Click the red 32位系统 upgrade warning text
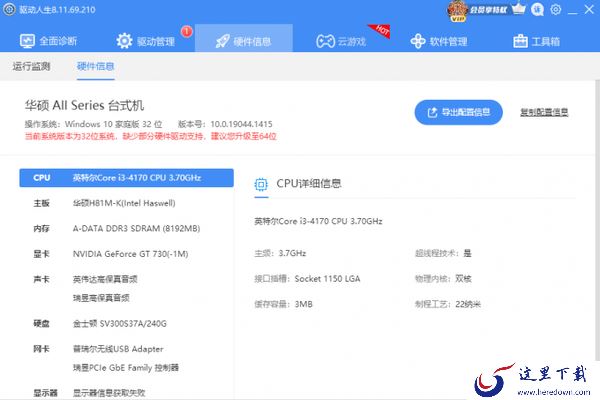Screen dimensions: 600x400 [151, 136]
